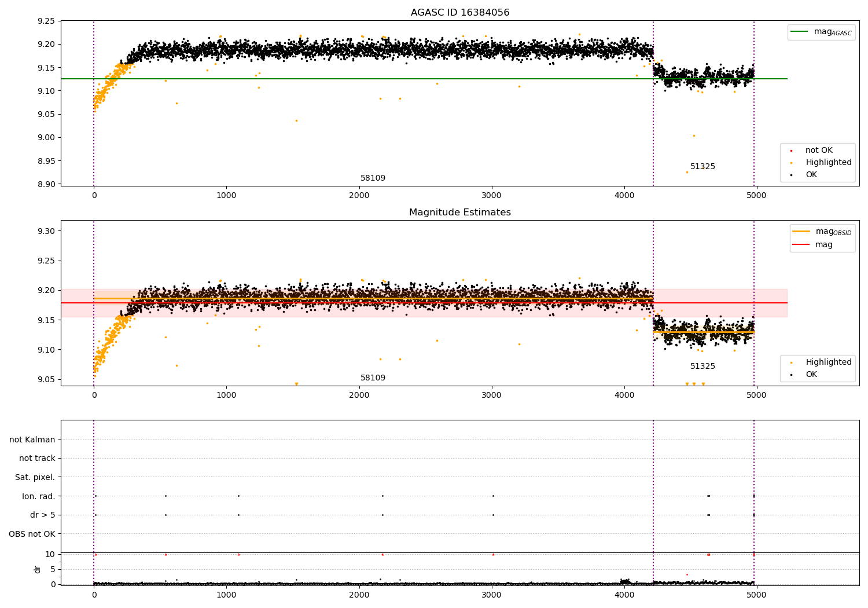This screenshot has width=868, height=608.
Task: Click the 51325 label in the AGASC ID plot
Action: click(703, 167)
